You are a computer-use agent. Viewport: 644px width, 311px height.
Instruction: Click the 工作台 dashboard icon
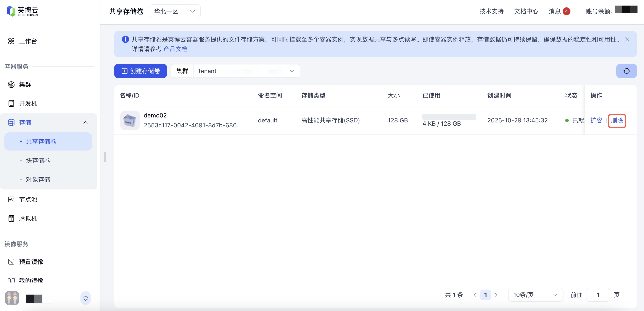(11, 41)
